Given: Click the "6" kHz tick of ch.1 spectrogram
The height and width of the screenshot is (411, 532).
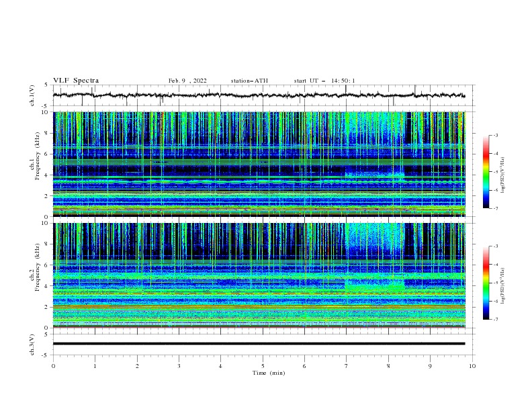Looking at the screenshot, I should point(47,154).
